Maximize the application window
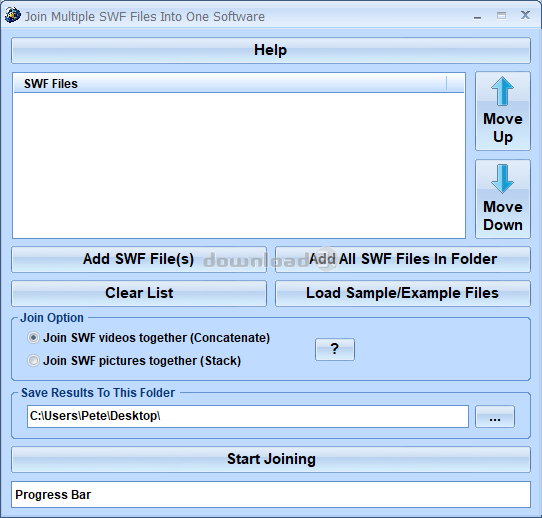 [x=501, y=16]
